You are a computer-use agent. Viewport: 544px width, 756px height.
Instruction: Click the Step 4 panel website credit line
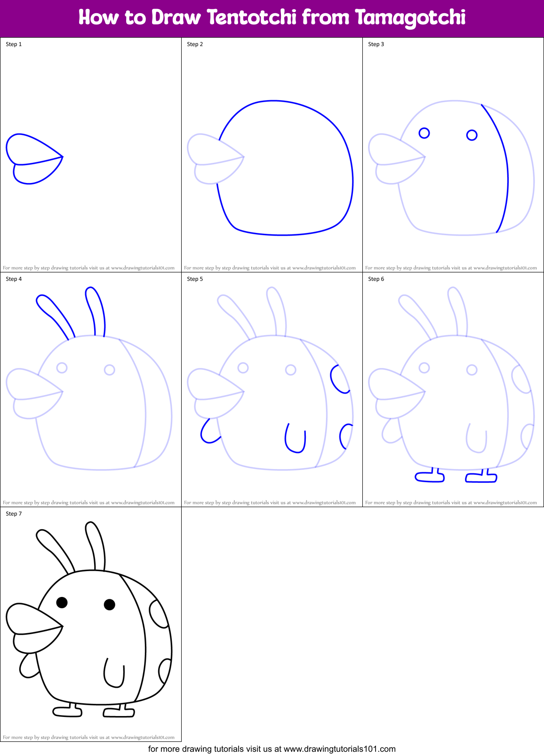88,502
